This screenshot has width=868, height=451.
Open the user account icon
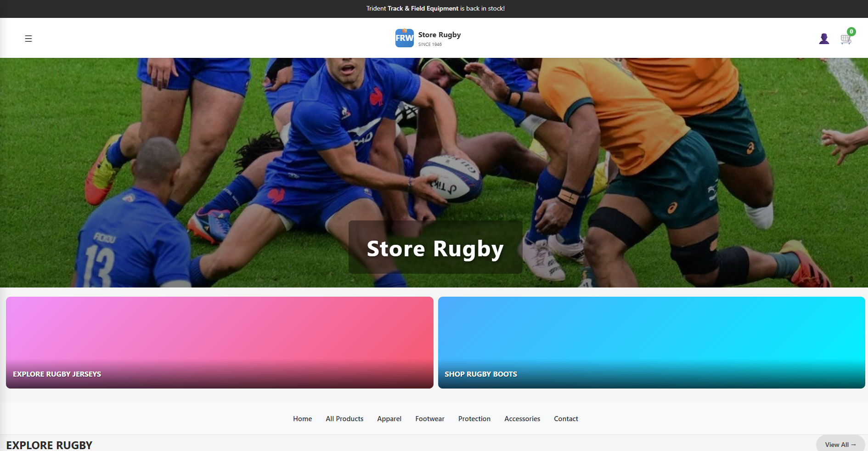[824, 39]
